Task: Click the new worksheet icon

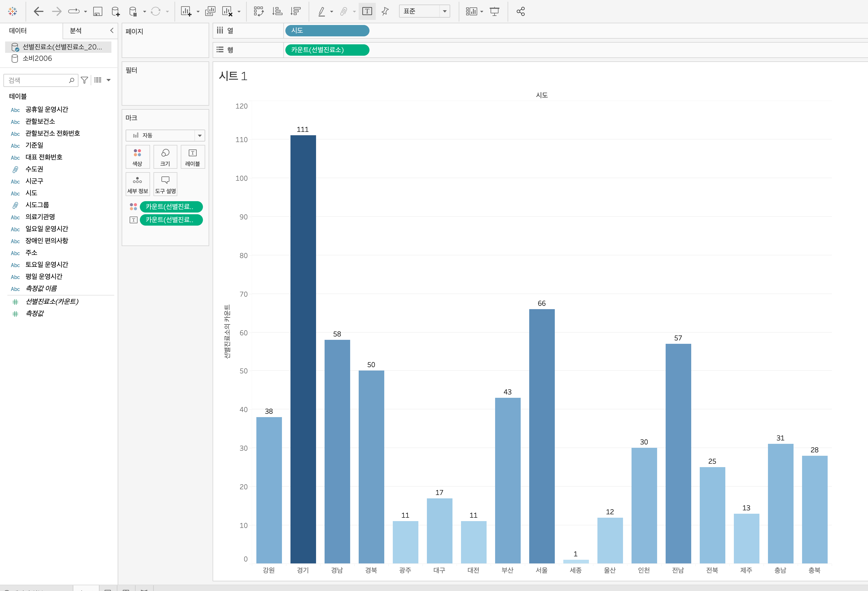Action: click(x=186, y=12)
